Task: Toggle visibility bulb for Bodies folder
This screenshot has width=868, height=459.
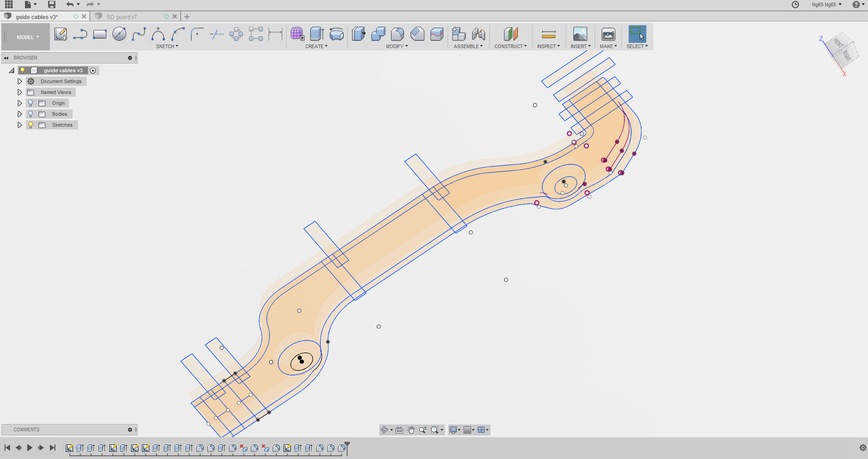Action: [x=31, y=114]
